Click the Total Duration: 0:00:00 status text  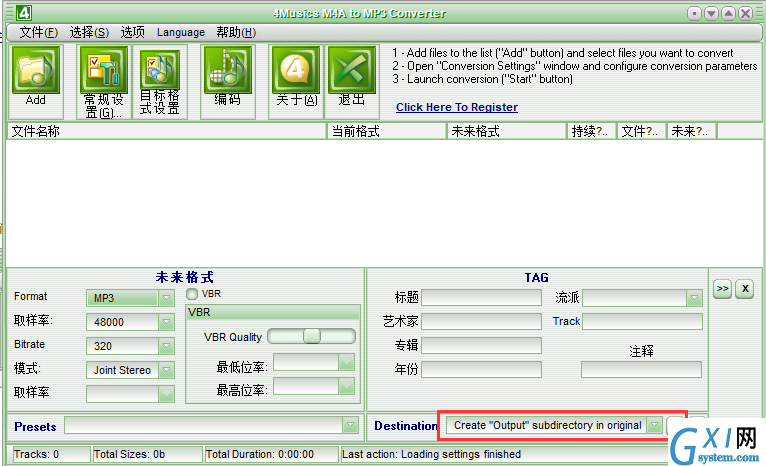click(x=260, y=454)
